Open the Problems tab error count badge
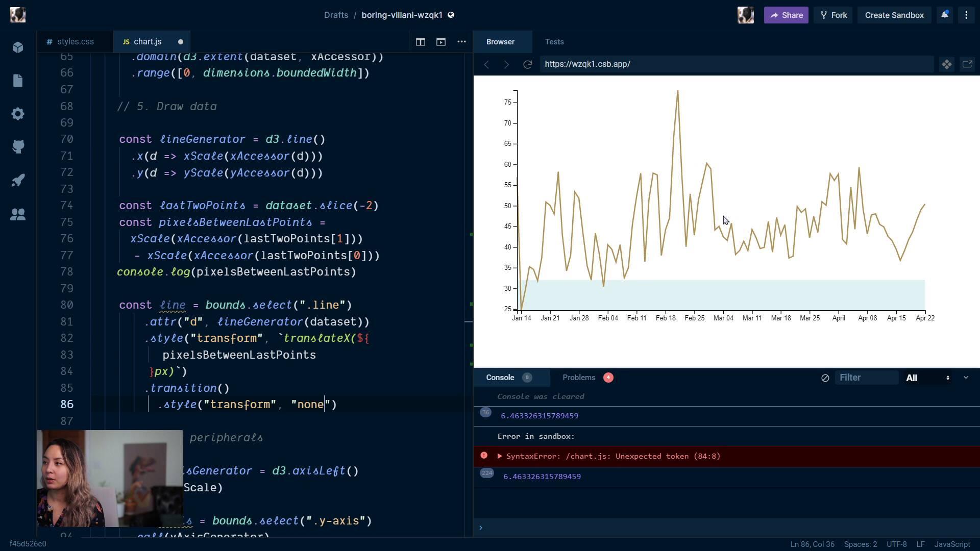 click(608, 378)
